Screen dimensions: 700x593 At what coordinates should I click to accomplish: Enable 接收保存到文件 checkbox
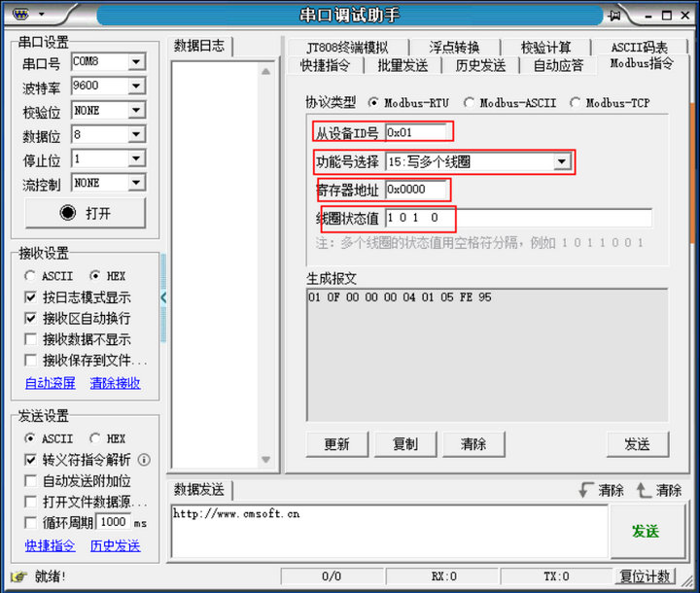(x=30, y=361)
